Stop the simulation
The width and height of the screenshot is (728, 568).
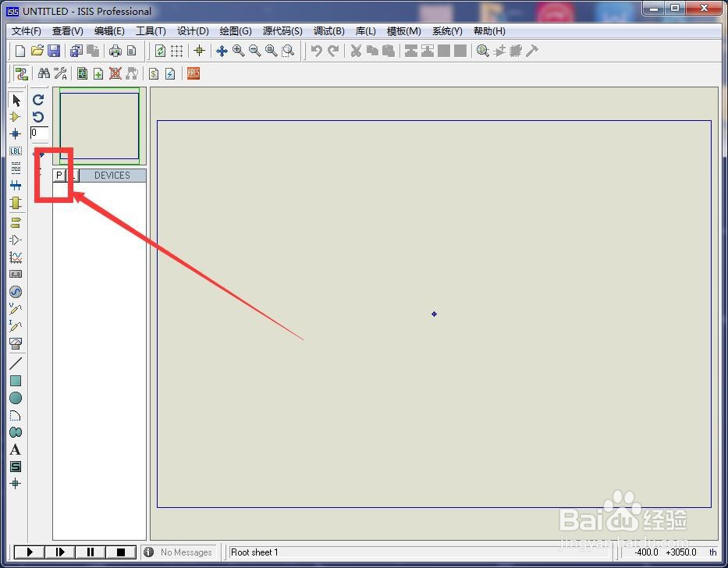click(x=121, y=552)
